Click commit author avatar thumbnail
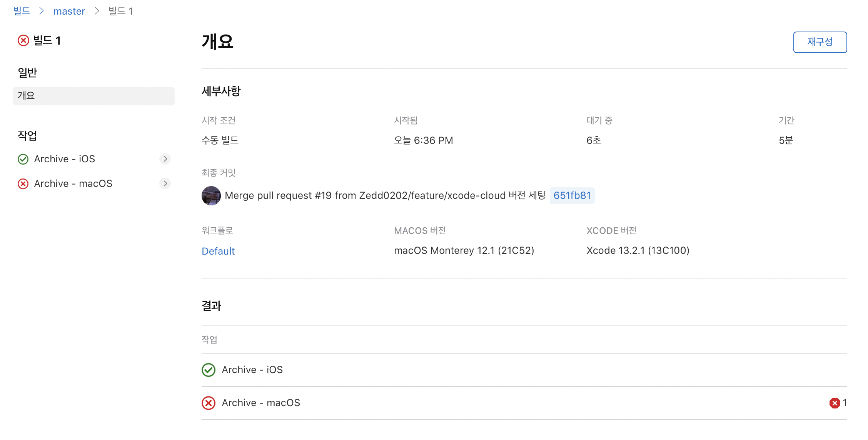This screenshot has height=440, width=868. pyautogui.click(x=211, y=196)
